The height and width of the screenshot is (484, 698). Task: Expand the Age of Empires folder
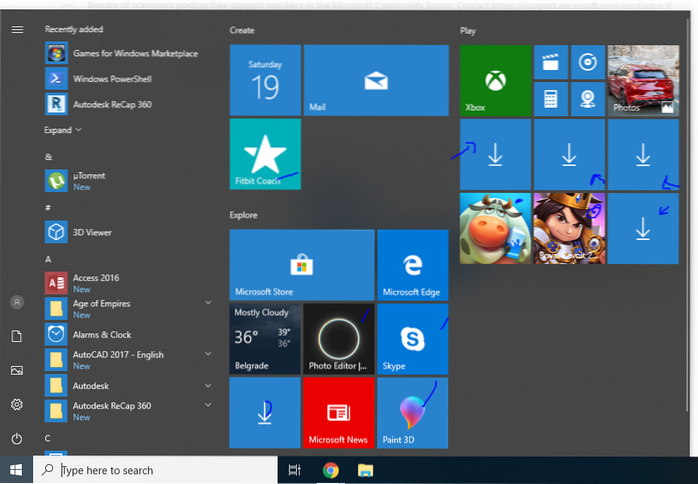[x=208, y=302]
